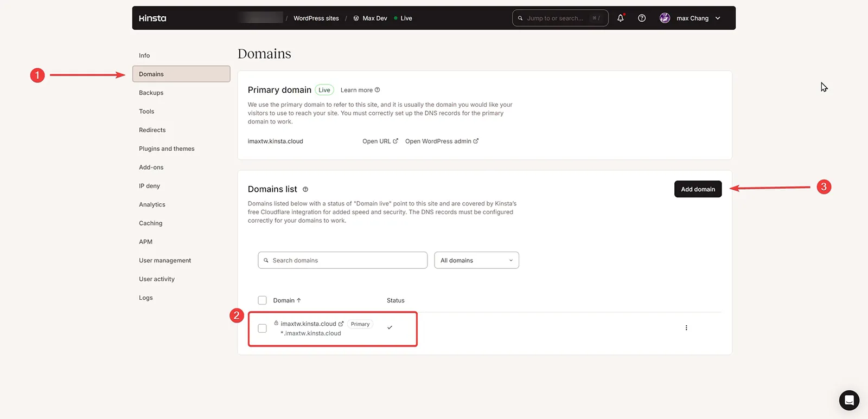
Task: Click the Kinsta logo
Action: tap(152, 18)
